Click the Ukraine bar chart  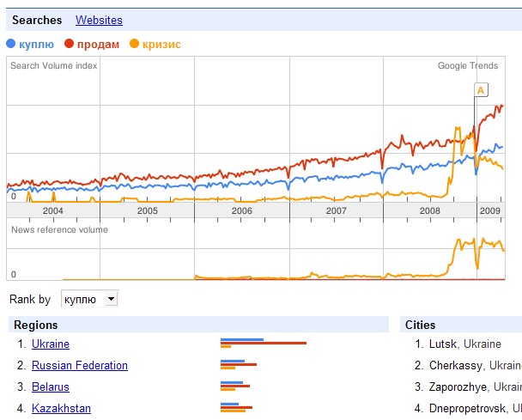pyautogui.click(x=263, y=344)
